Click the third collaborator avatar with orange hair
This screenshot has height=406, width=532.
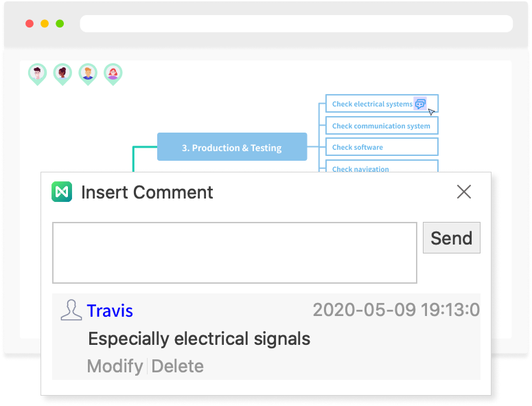88,73
